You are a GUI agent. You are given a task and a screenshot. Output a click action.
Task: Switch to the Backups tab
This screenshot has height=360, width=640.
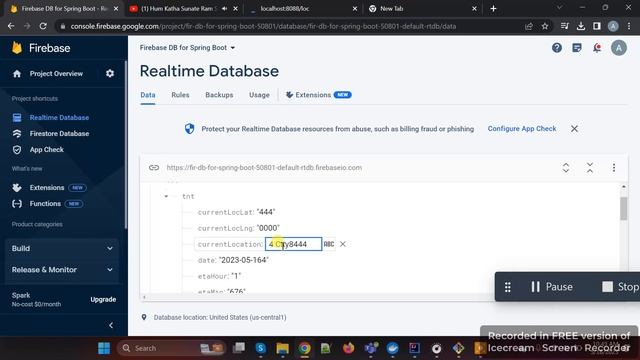pos(219,95)
